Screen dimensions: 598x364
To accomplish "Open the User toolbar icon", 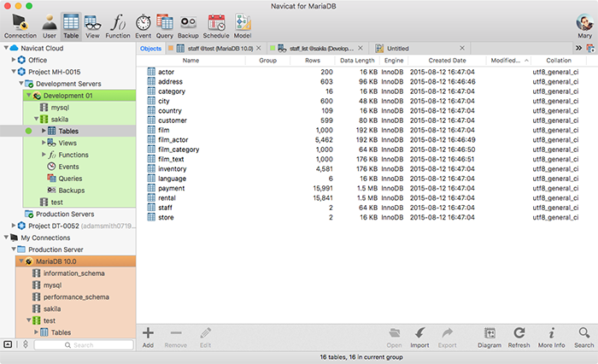I will tap(50, 26).
